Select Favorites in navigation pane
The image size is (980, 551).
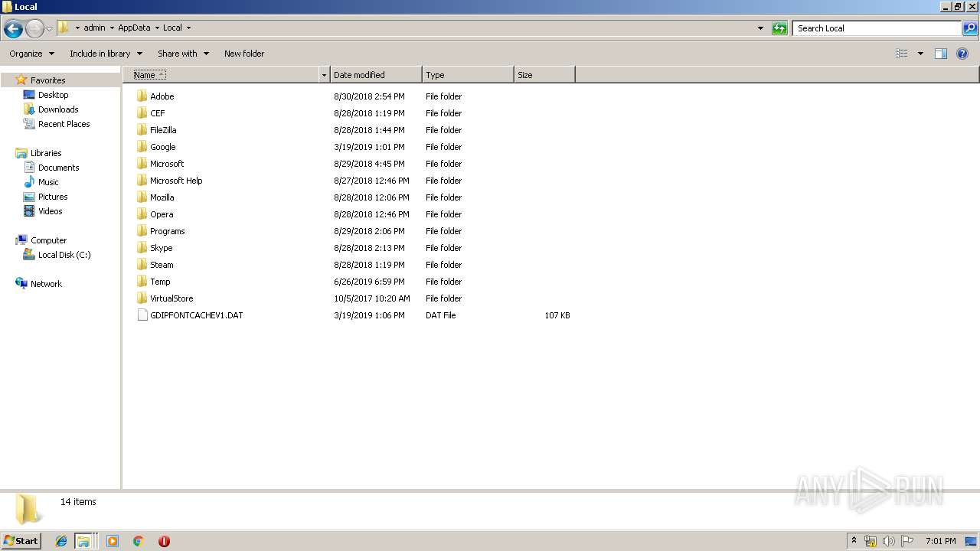47,80
